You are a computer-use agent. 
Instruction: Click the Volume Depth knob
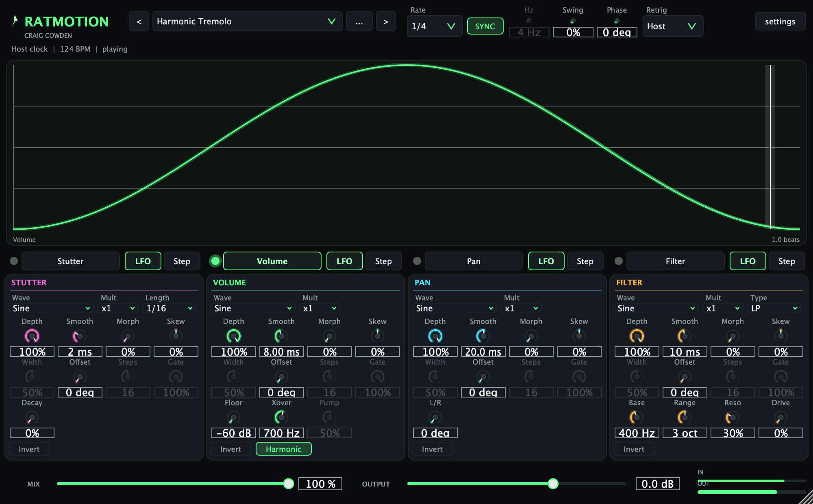(233, 336)
